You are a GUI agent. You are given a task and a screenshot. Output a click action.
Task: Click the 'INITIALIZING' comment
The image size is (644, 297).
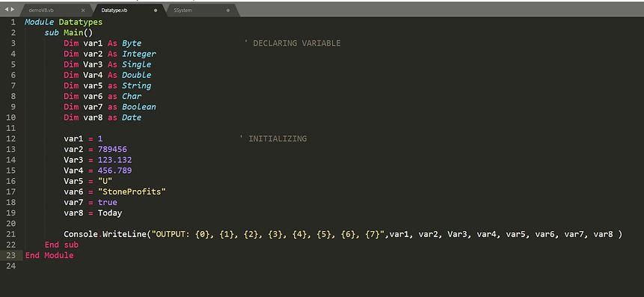273,139
